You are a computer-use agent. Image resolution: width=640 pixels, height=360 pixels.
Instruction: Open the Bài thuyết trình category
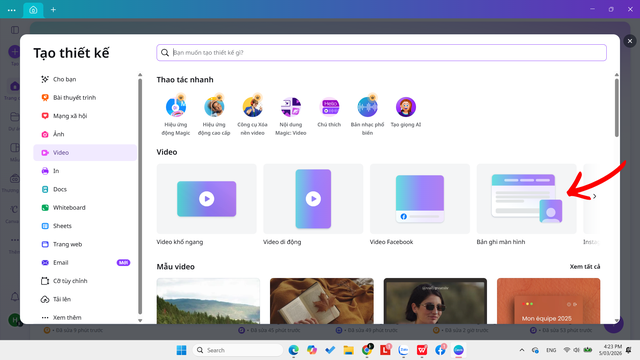(x=85, y=98)
